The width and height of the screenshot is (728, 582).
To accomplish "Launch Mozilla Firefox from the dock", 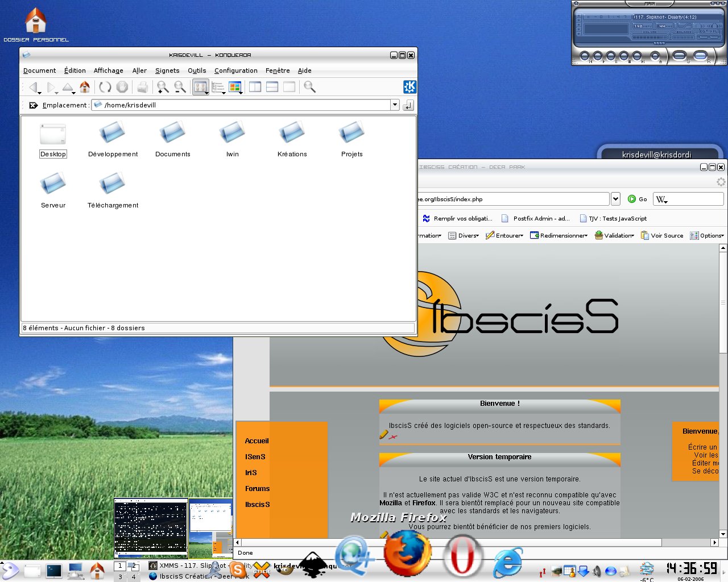I will coord(408,553).
